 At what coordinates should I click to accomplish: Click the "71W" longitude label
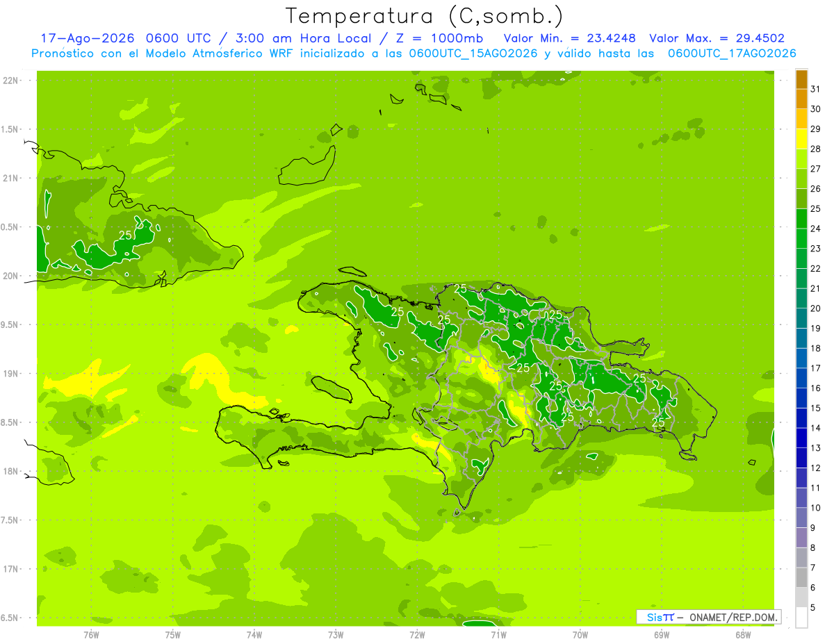point(498,635)
